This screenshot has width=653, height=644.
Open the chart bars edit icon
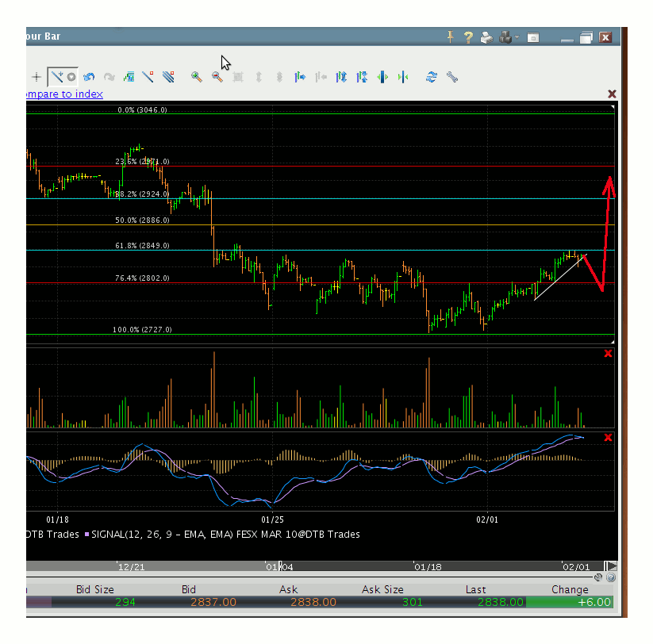pyautogui.click(x=129, y=77)
